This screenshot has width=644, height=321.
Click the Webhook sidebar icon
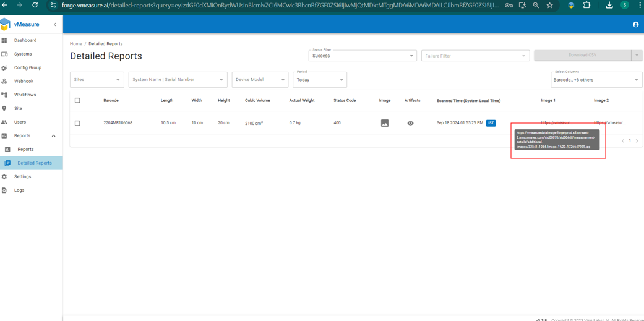[4, 81]
